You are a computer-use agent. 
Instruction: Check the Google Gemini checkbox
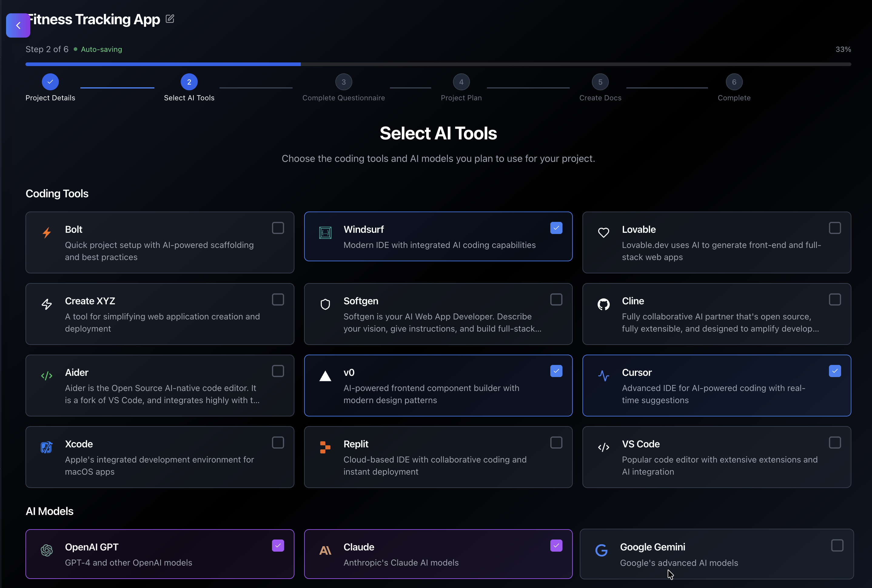pos(837,546)
